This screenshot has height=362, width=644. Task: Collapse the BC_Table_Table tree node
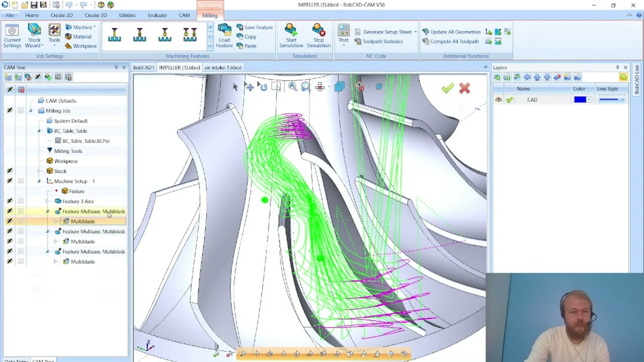[39, 131]
